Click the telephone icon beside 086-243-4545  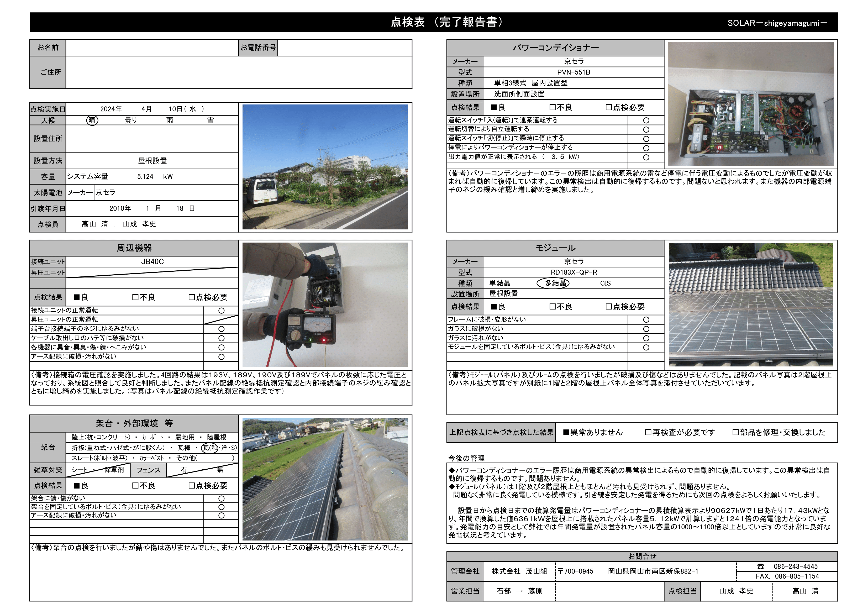760,566
